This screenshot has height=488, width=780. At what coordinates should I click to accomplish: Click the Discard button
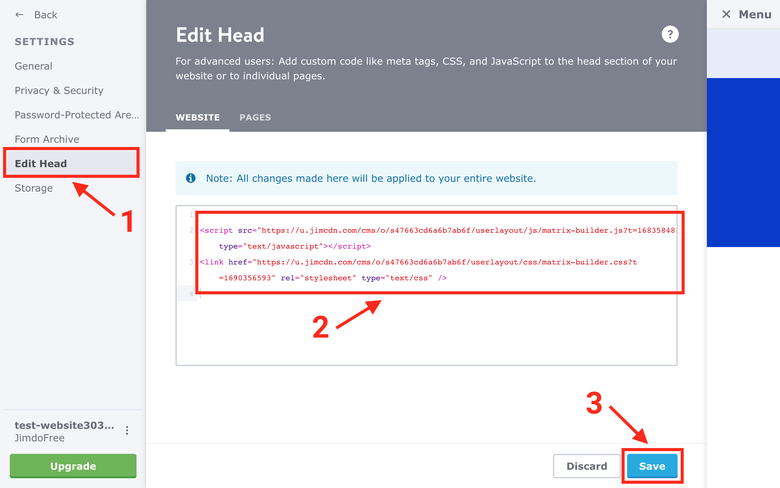(x=586, y=466)
